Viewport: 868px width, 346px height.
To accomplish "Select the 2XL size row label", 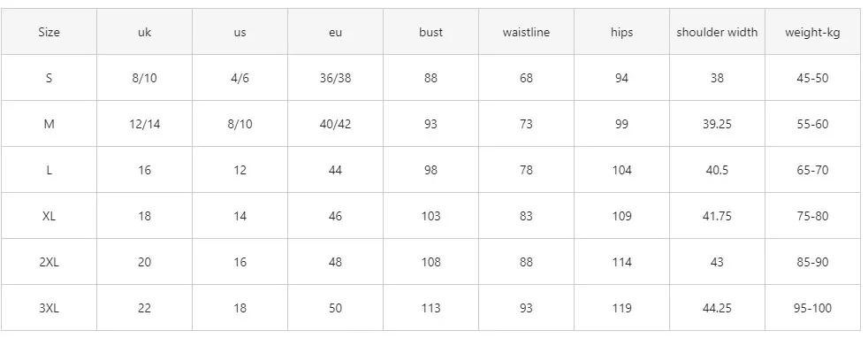I will click(49, 262).
